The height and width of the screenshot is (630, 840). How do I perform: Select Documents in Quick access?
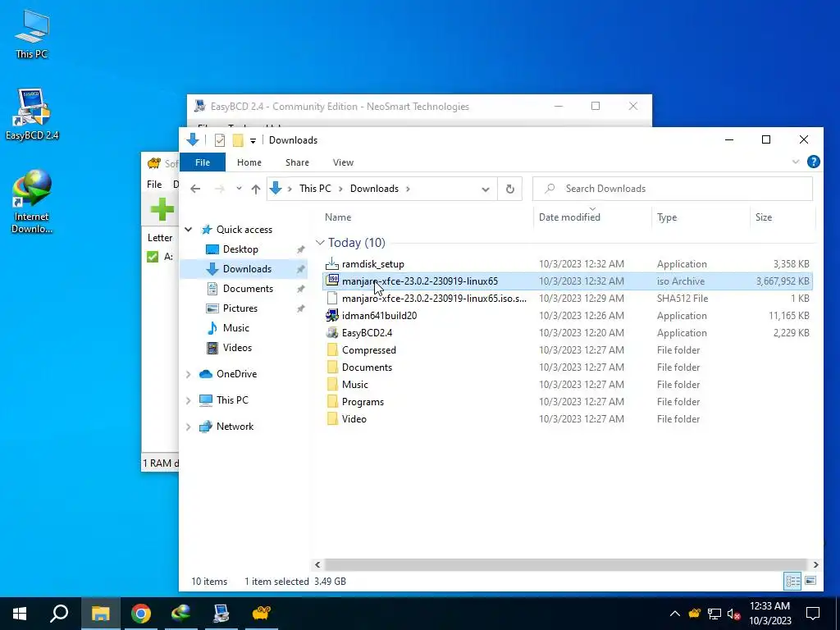coord(248,289)
